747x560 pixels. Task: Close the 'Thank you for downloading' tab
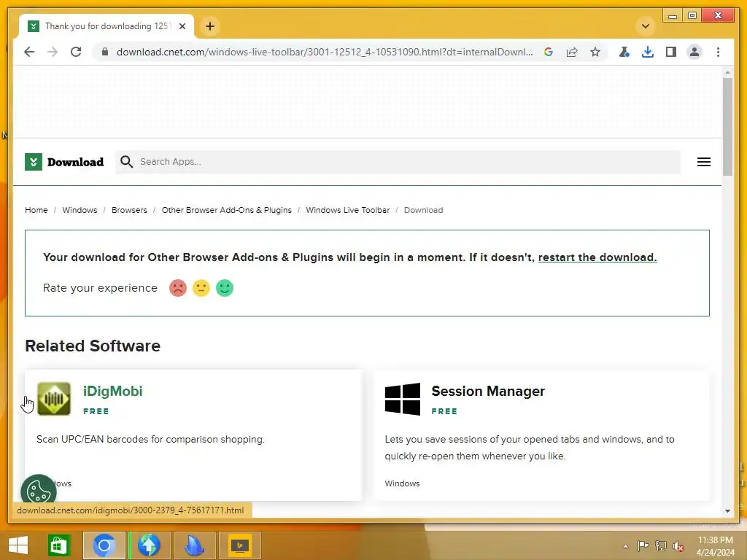coord(182,26)
